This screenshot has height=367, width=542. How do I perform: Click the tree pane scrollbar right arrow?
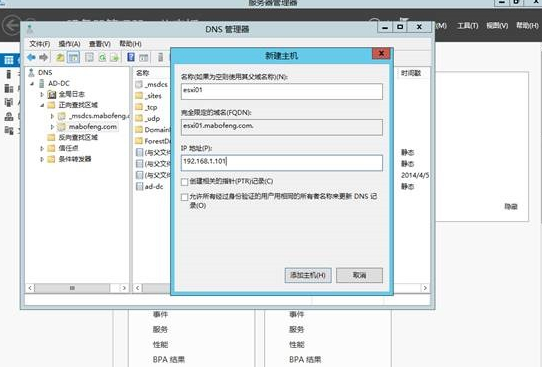point(124,288)
